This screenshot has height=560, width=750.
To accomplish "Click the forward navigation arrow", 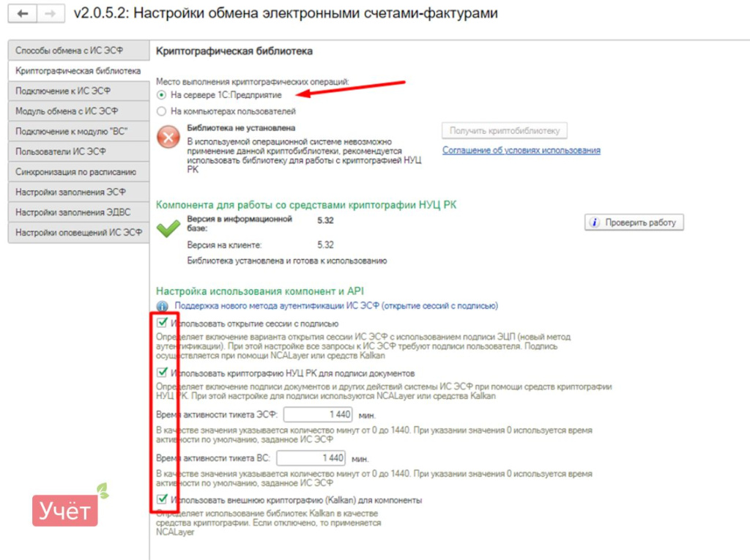I will coord(51,13).
